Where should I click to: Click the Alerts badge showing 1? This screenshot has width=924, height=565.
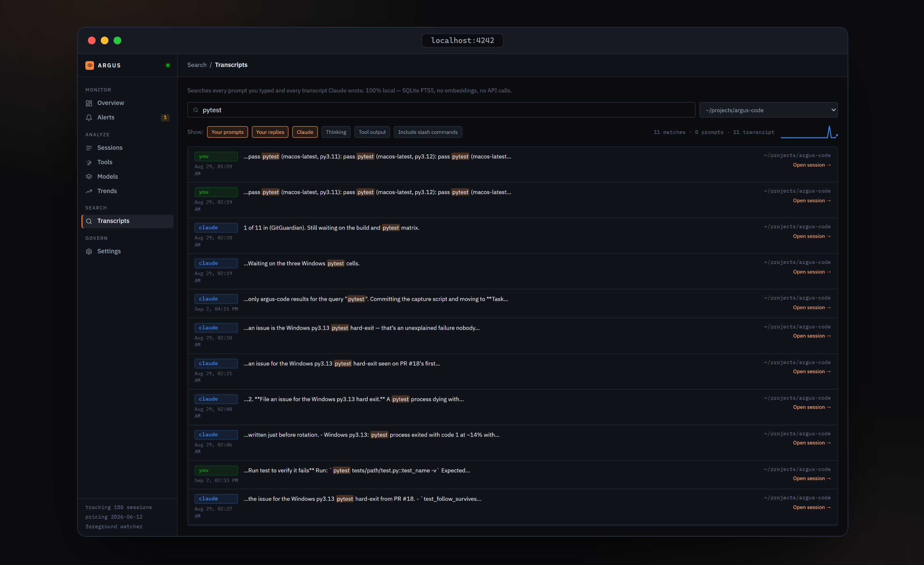tap(165, 117)
